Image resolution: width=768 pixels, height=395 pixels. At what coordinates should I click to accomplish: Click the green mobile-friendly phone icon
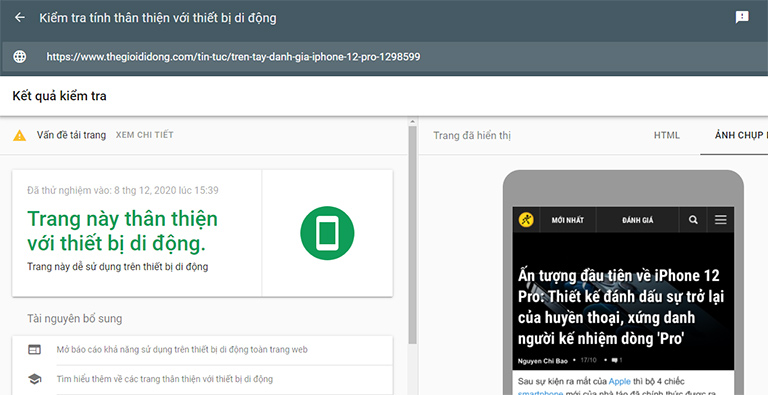pos(327,233)
